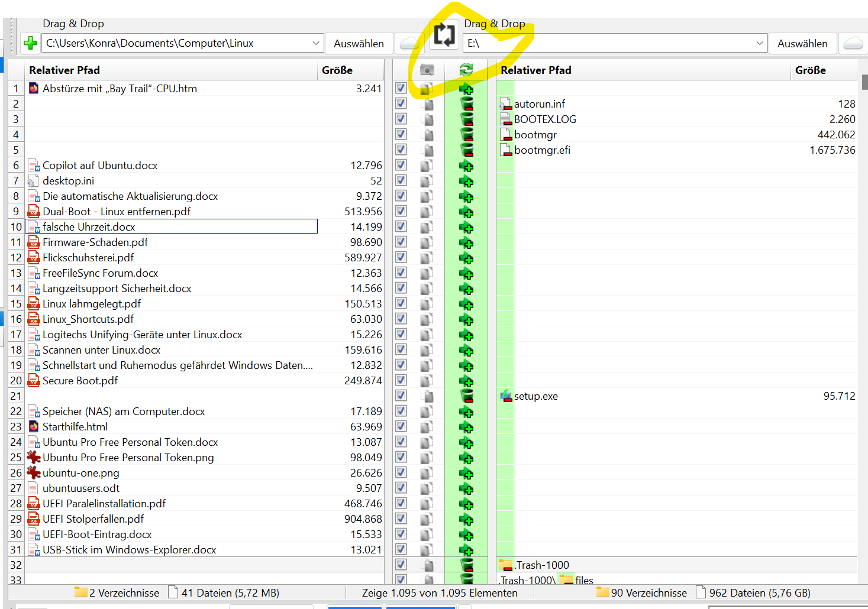
Task: Open cloud storage for the left folder
Action: tap(409, 43)
